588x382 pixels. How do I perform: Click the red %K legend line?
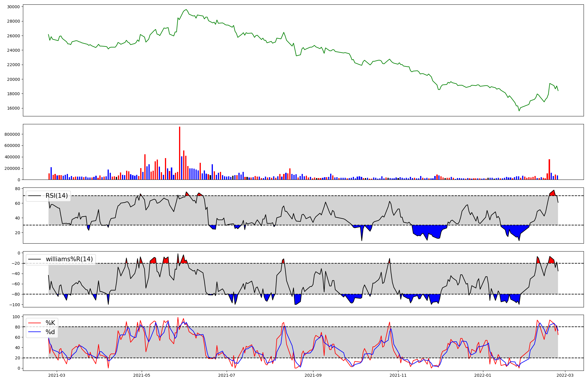pyautogui.click(x=34, y=323)
